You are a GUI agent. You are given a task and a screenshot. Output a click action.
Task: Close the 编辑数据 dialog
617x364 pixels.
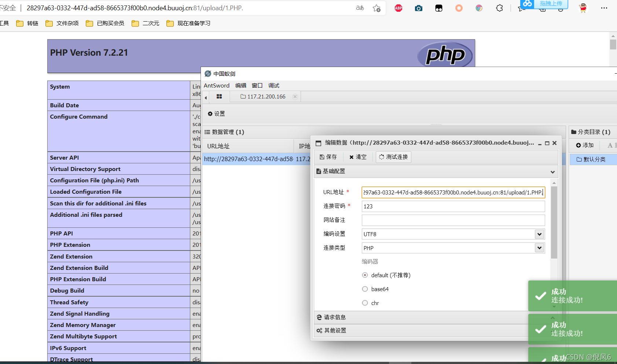(554, 143)
